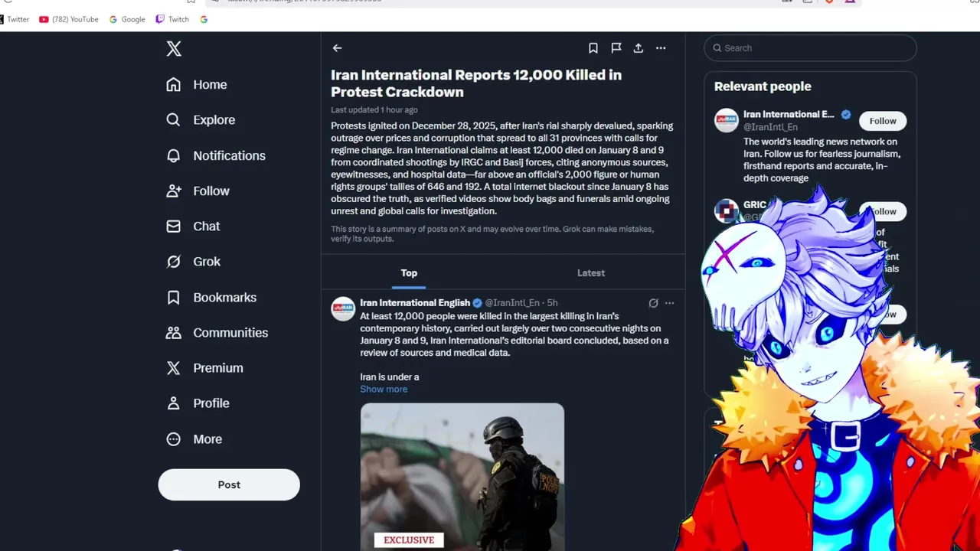
Task: Click the Search field
Action: [x=810, y=47]
